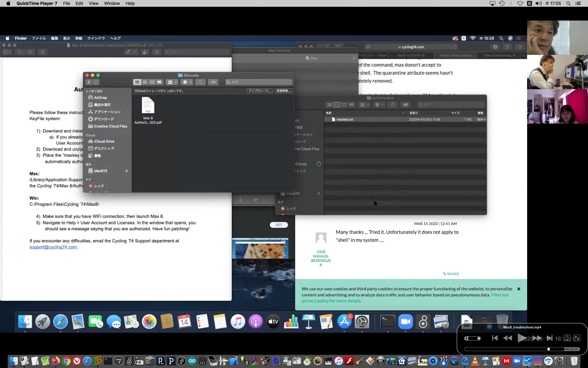Switch Shizuoka window to list view

tap(145, 82)
